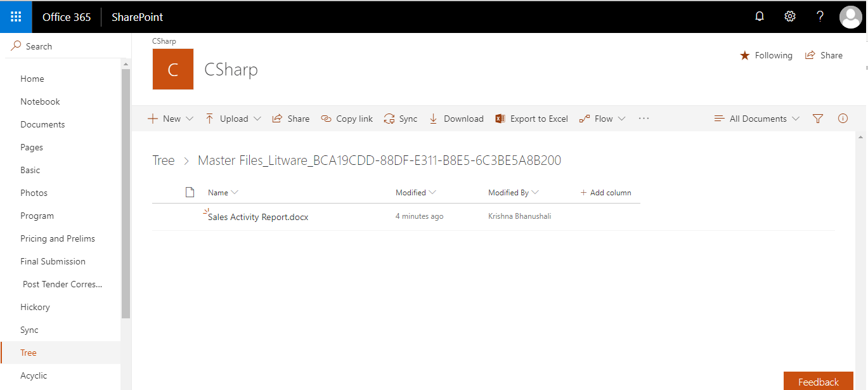This screenshot has width=868, height=390.
Task: Open Acyclic in the left navigation
Action: tap(34, 375)
